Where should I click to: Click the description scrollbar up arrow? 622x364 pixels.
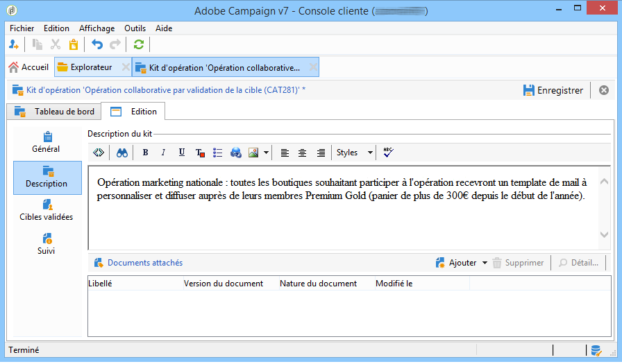point(604,182)
